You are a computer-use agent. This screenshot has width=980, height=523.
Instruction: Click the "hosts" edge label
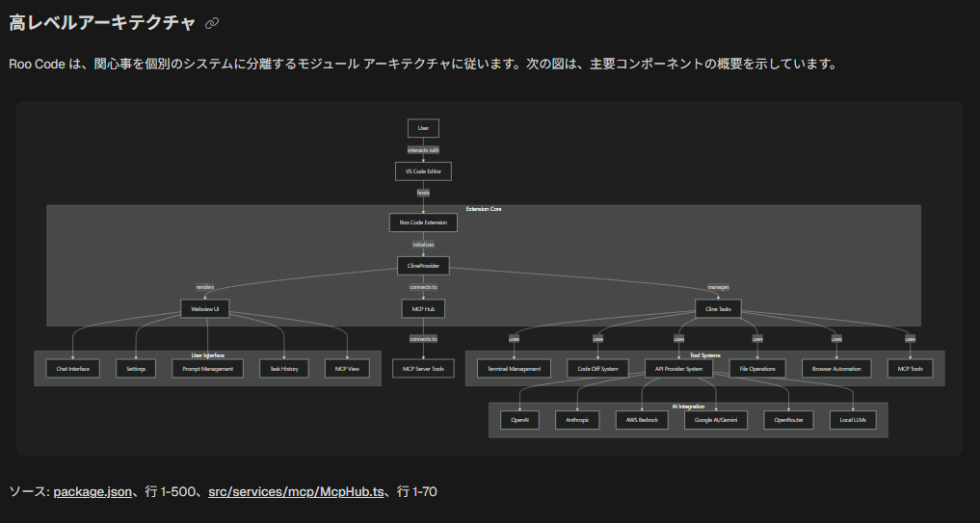423,193
